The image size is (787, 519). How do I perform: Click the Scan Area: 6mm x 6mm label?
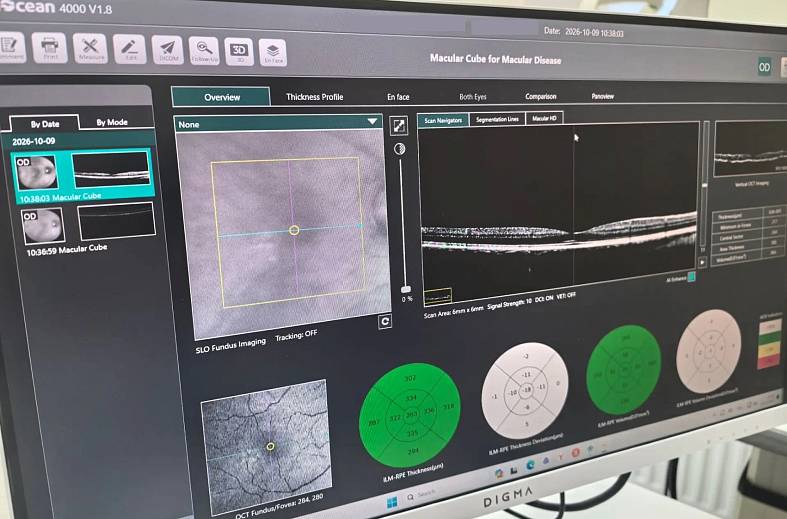[x=453, y=312]
